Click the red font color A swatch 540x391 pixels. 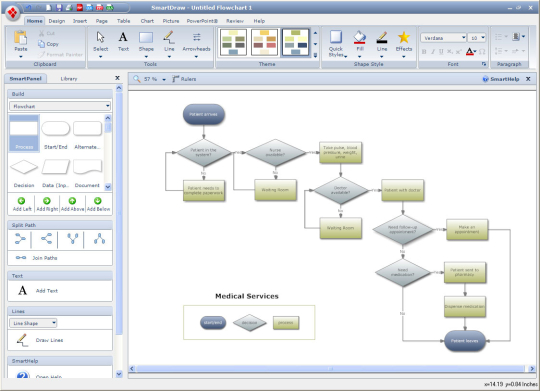[469, 52]
